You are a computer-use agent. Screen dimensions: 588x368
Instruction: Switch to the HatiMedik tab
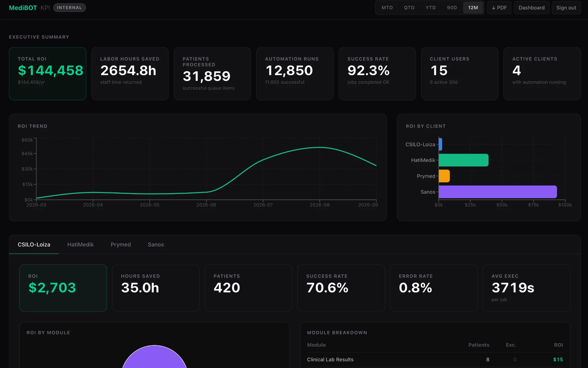click(x=80, y=244)
